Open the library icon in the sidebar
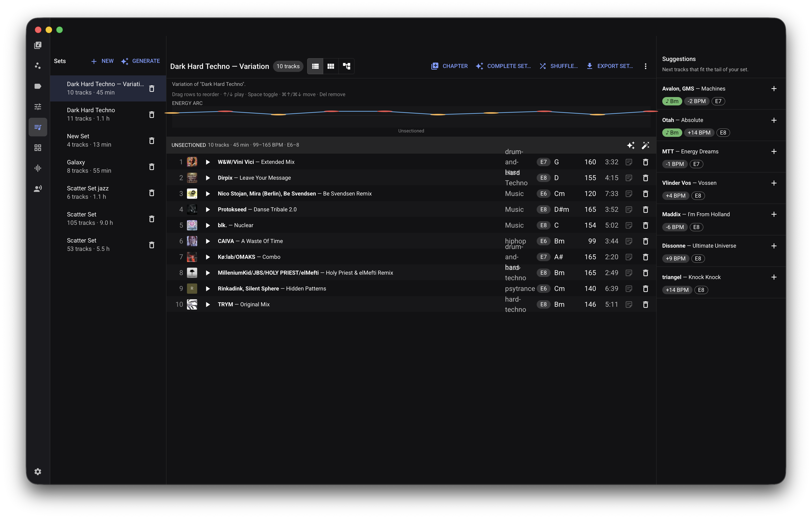Image resolution: width=812 pixels, height=519 pixels. coord(38,45)
